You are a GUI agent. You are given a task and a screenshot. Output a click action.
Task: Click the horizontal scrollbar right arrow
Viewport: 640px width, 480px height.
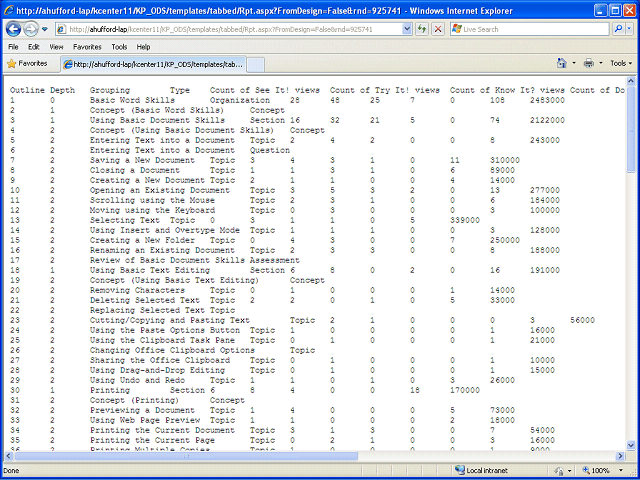620,456
